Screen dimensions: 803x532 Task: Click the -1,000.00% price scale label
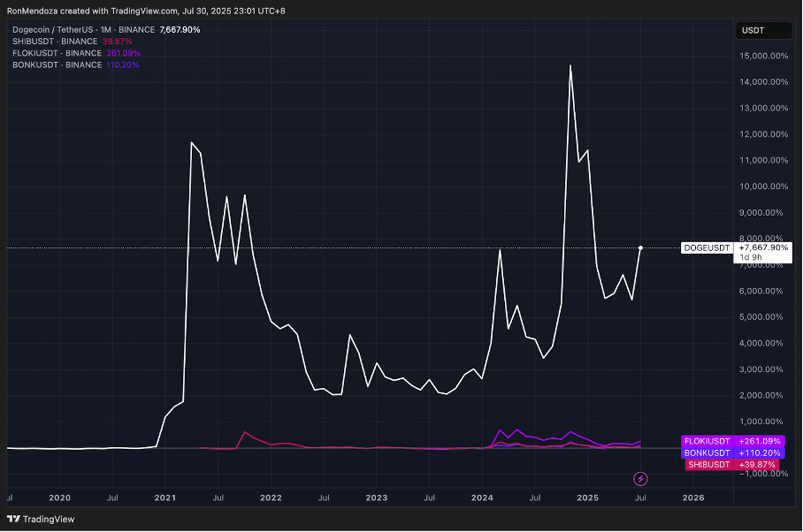[x=762, y=474]
